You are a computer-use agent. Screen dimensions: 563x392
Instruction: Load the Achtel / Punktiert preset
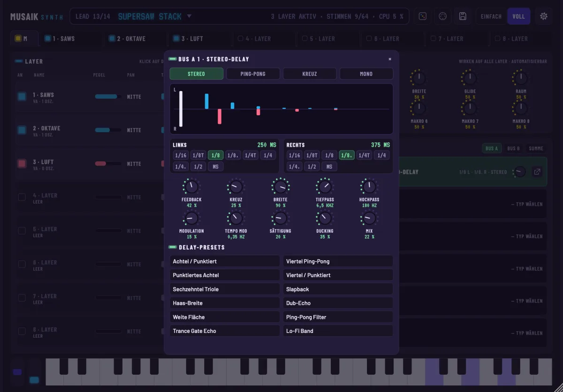pyautogui.click(x=225, y=261)
